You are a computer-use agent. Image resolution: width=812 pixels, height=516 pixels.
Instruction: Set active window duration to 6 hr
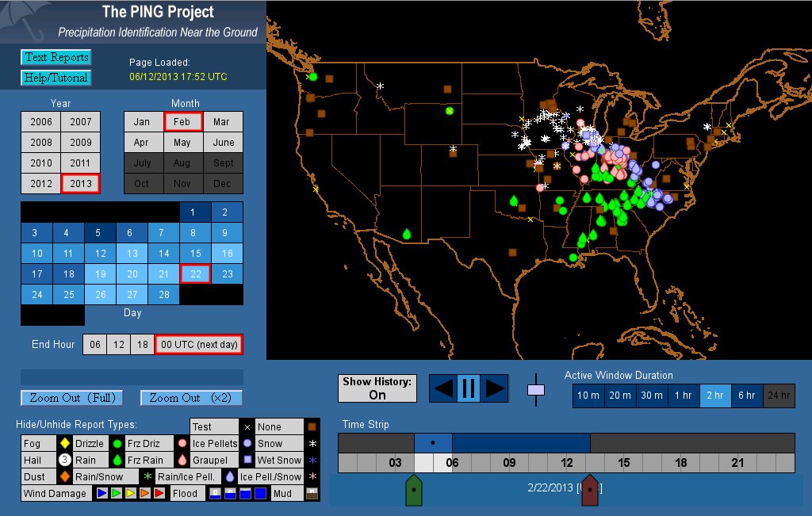point(746,396)
